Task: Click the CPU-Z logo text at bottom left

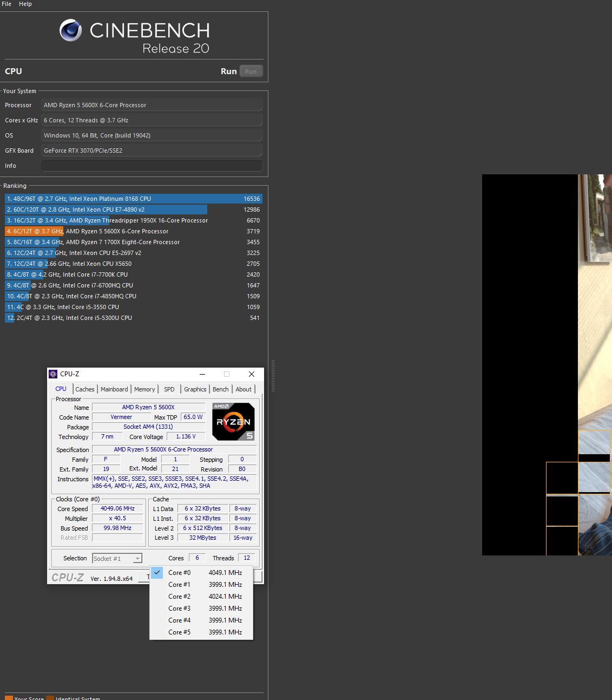Action: [68, 578]
